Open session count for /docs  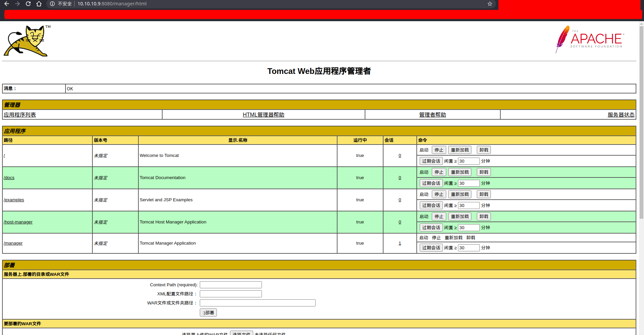[x=400, y=177]
